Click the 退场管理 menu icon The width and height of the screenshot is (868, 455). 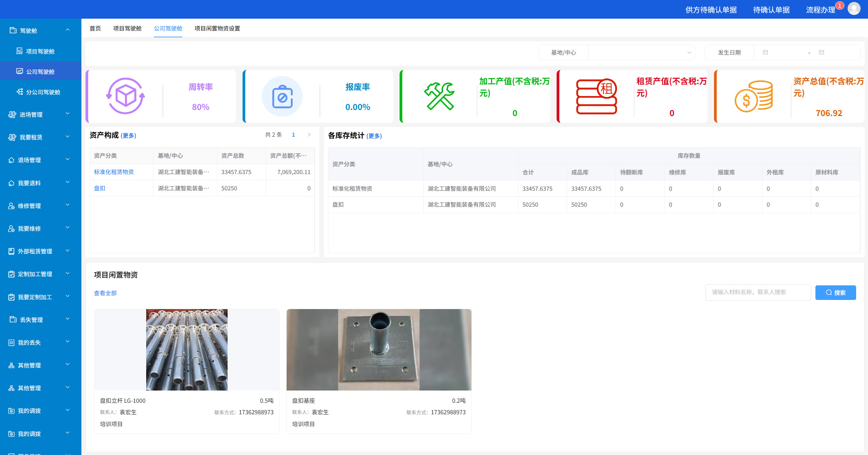[x=11, y=160]
